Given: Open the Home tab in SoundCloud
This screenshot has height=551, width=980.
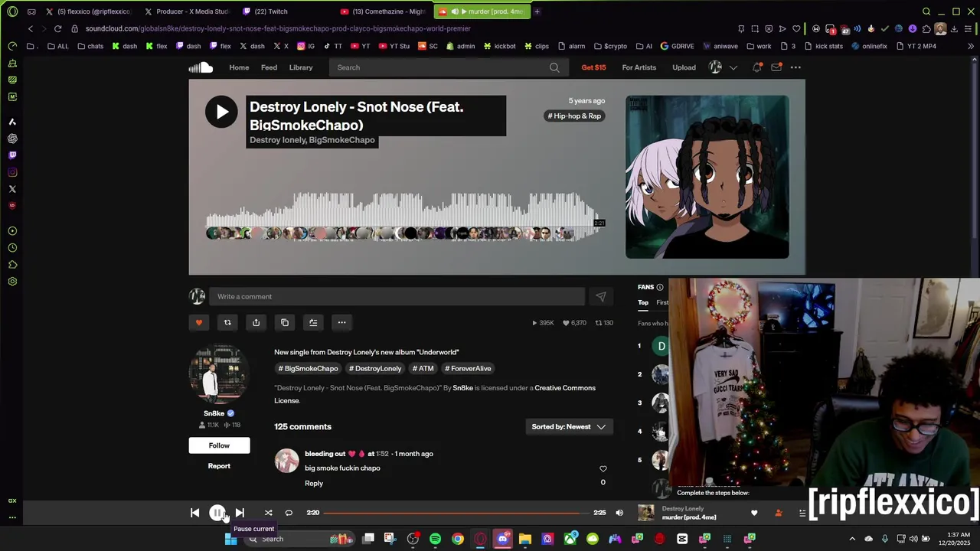Looking at the screenshot, I should pyautogui.click(x=239, y=67).
